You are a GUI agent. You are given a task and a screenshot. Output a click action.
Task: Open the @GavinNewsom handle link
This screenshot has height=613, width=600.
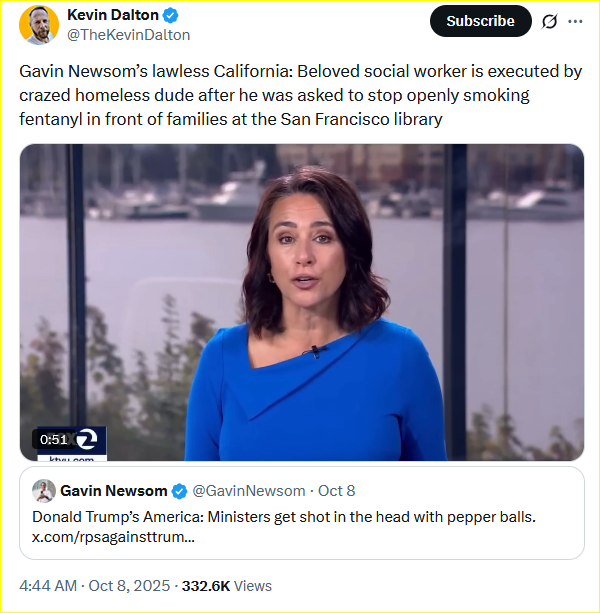248,491
